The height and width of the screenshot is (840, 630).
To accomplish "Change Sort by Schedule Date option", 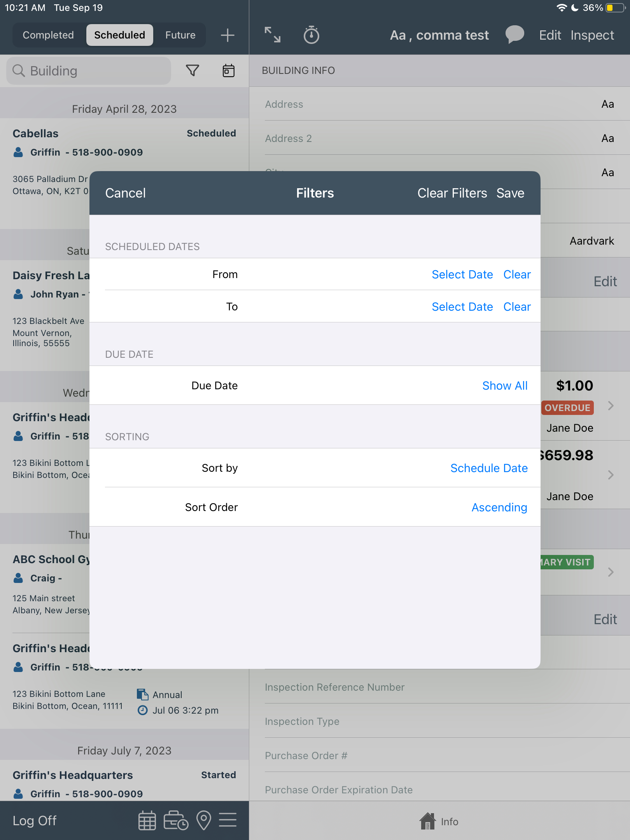I will tap(488, 468).
